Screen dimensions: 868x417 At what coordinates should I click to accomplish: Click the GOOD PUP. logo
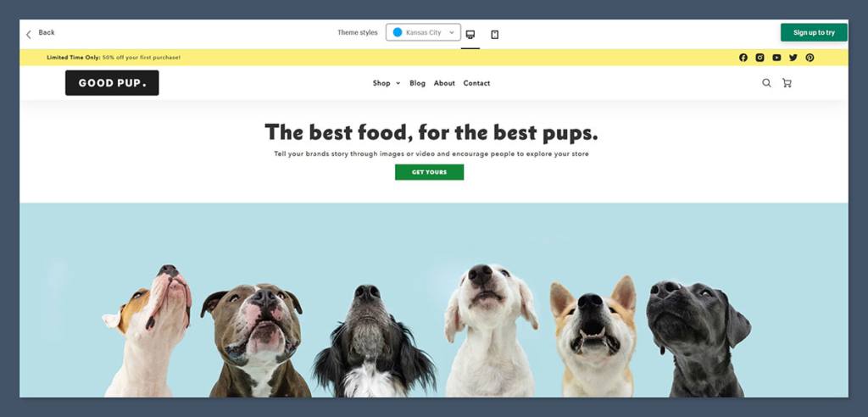coord(112,83)
